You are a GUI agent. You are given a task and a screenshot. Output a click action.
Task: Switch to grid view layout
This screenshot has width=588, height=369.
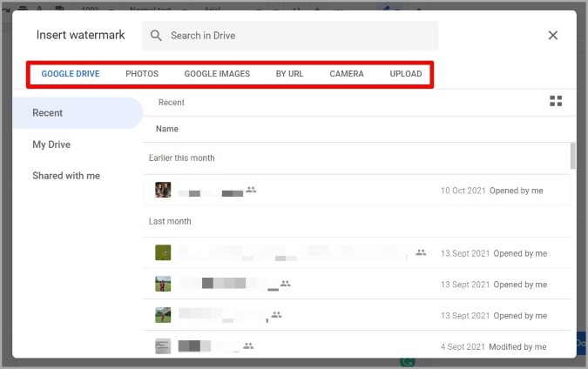pyautogui.click(x=556, y=101)
